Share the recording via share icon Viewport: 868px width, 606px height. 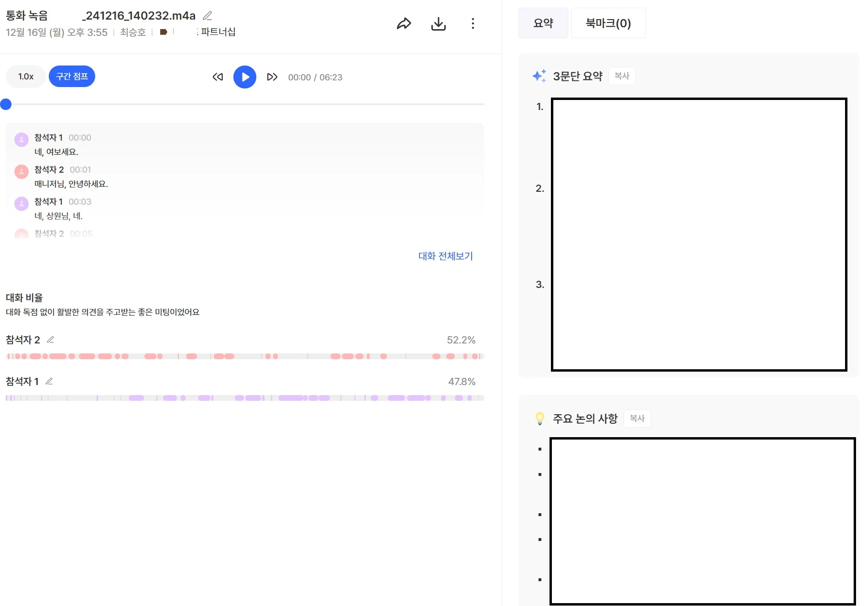(x=404, y=23)
